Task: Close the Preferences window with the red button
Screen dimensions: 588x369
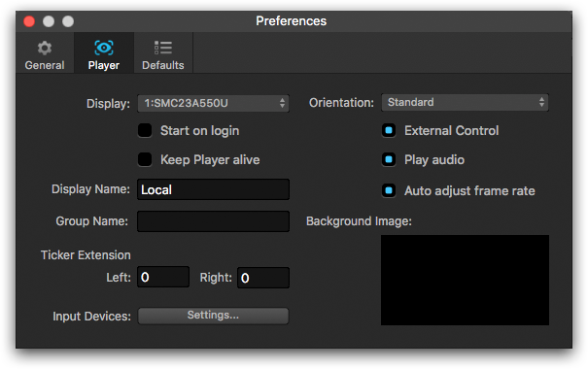Action: 29,21
